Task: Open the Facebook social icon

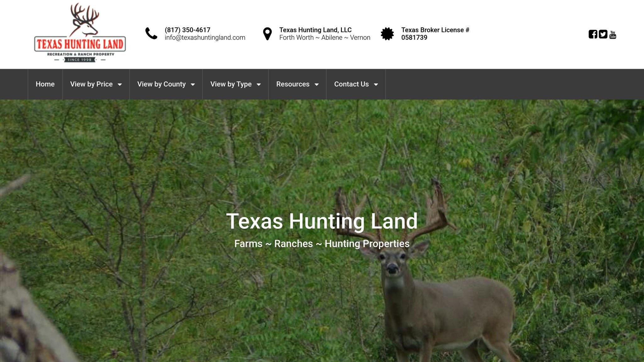Action: click(593, 34)
